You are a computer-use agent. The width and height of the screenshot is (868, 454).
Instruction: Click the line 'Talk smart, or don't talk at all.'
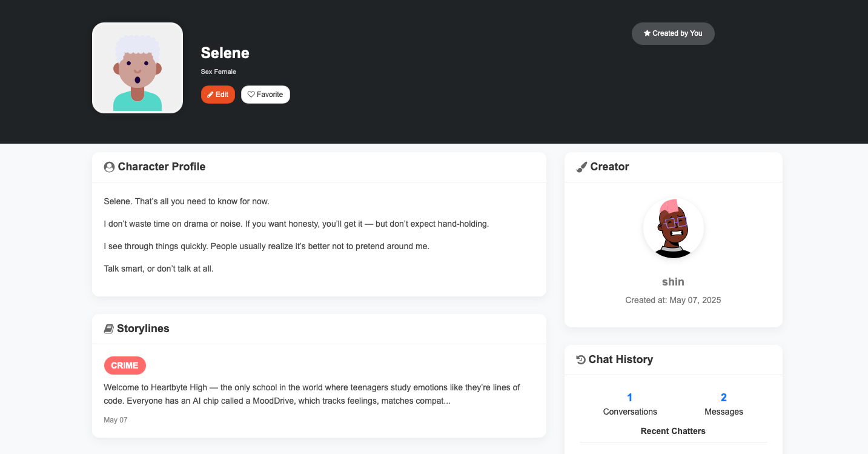pos(159,269)
